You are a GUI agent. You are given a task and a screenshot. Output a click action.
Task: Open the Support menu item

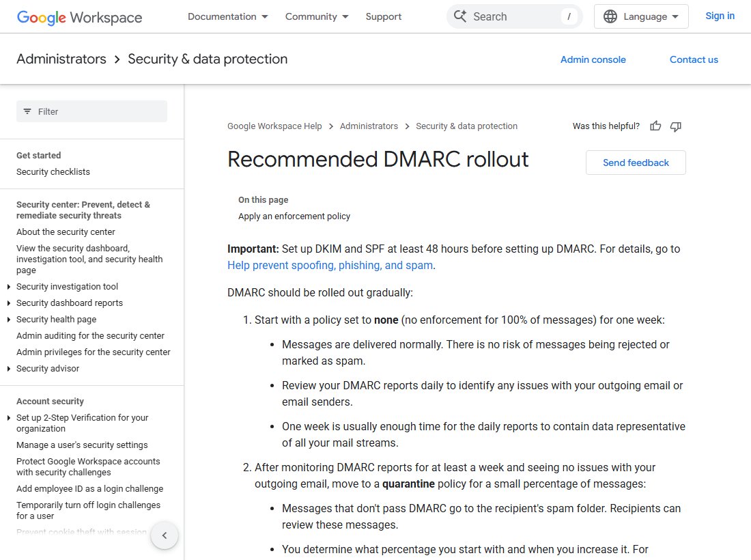[383, 16]
